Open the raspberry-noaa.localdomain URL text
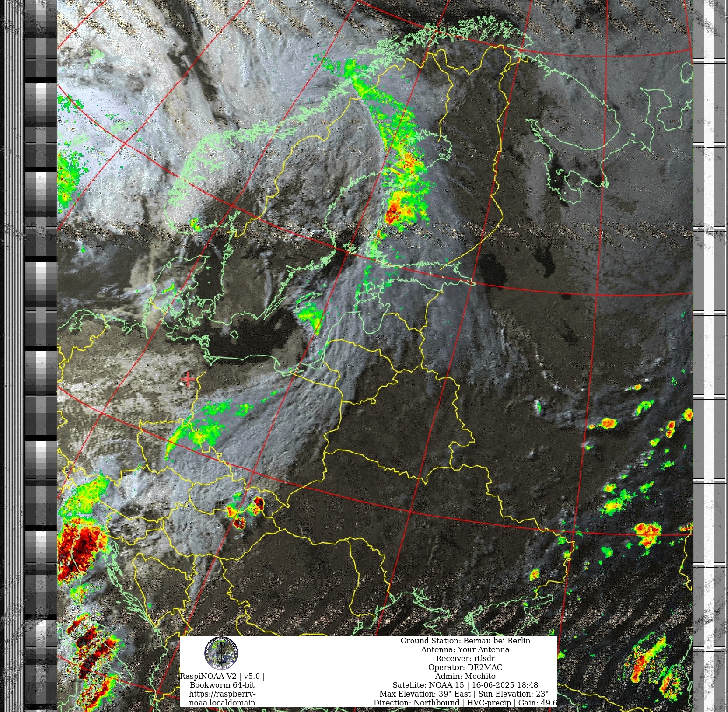Screen dimensions: 728x712 pos(222,698)
